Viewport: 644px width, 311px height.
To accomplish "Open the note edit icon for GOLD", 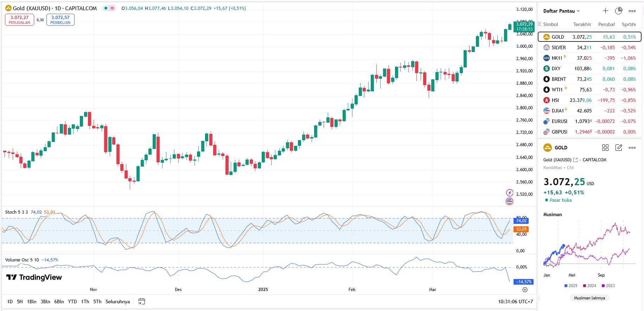I will tap(619, 148).
